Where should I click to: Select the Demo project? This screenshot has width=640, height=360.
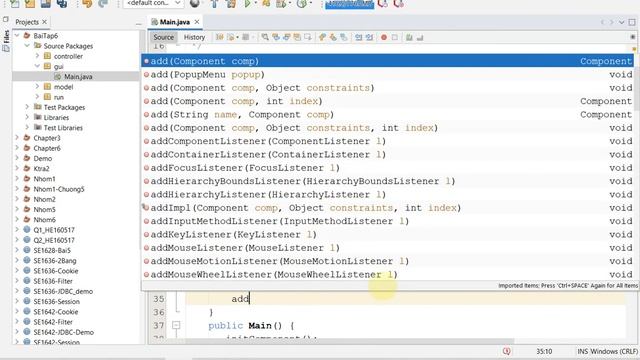coord(42,158)
